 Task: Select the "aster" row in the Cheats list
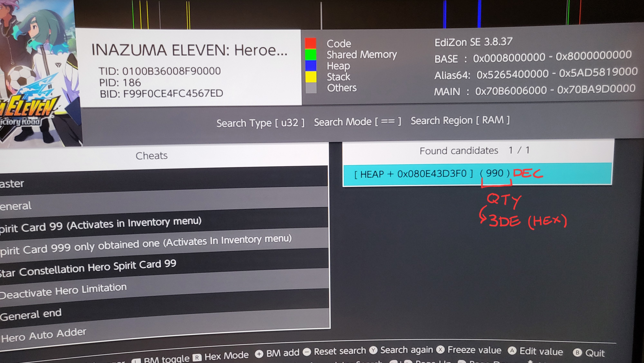point(164,181)
